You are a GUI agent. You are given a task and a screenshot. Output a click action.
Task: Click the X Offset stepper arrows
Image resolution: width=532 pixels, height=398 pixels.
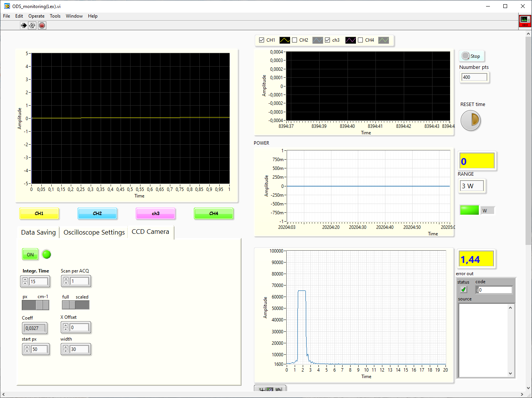pyautogui.click(x=66, y=328)
